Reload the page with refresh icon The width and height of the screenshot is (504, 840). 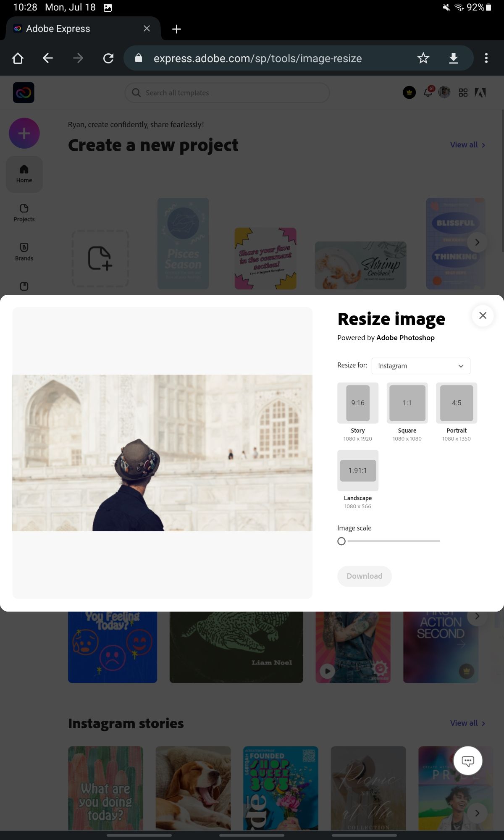pyautogui.click(x=108, y=58)
